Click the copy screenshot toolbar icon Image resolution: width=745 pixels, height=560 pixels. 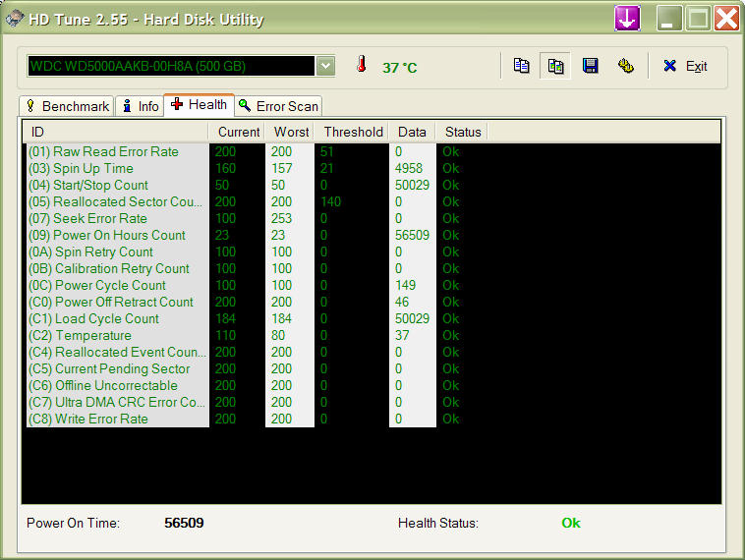(555, 66)
